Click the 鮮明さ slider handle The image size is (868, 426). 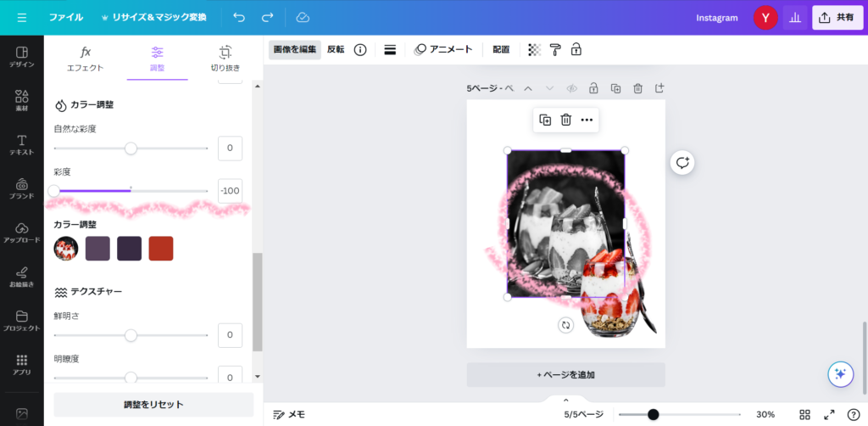tap(131, 335)
